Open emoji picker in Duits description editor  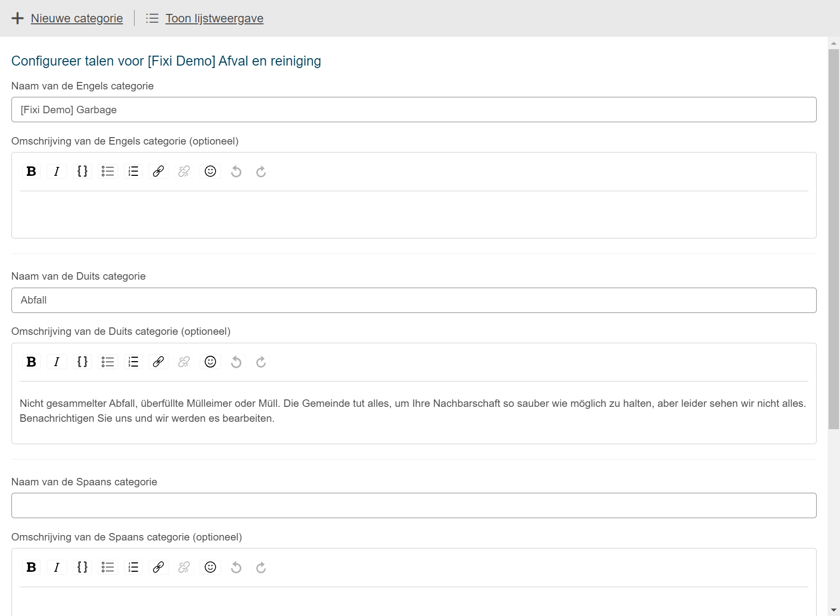[x=210, y=362]
